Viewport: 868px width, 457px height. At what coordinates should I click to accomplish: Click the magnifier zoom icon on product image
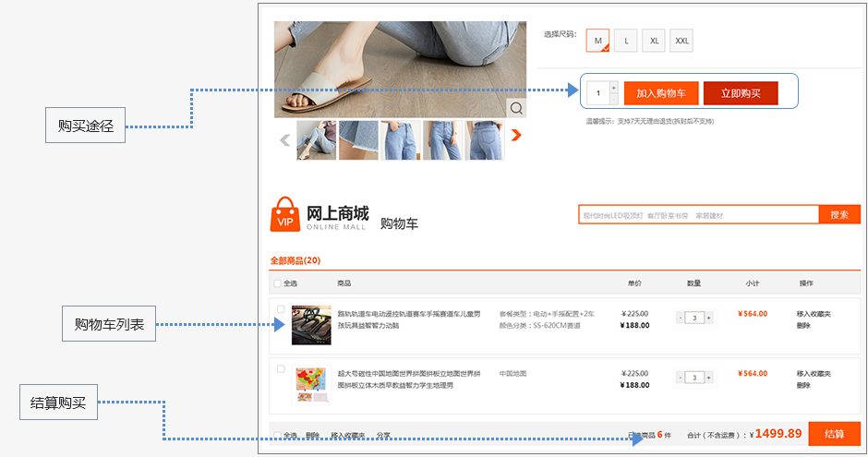516,108
